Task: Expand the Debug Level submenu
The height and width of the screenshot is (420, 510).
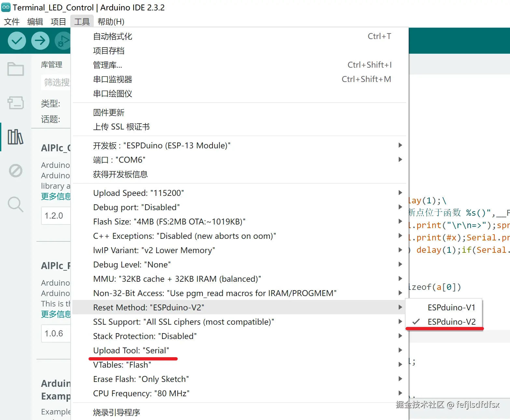Action: tap(240, 264)
